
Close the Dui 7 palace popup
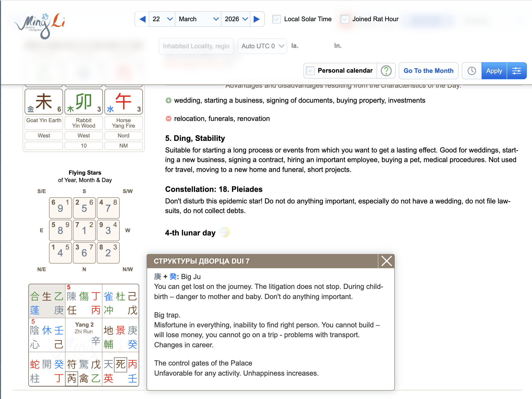386,261
